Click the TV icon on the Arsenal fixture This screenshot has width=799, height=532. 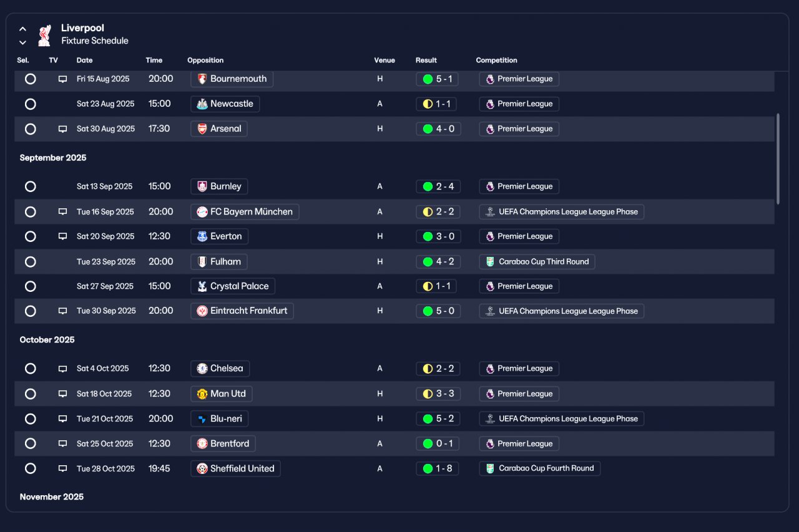tap(62, 129)
